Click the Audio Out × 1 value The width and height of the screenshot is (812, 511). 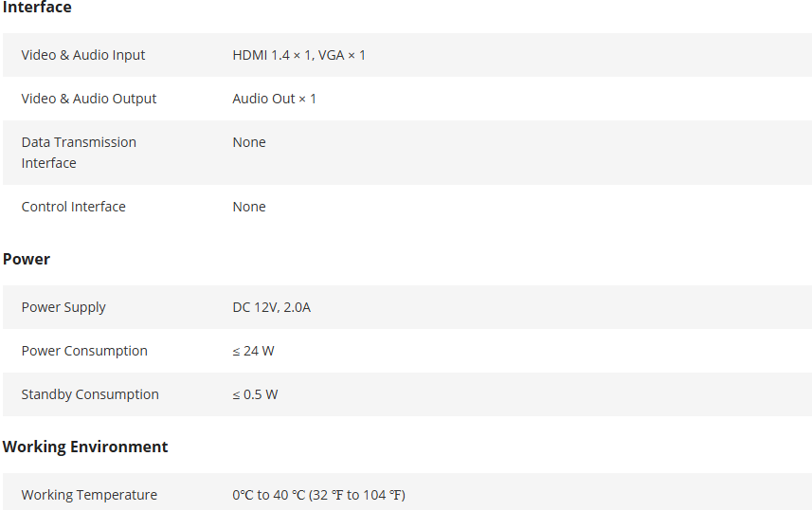pyautogui.click(x=275, y=99)
